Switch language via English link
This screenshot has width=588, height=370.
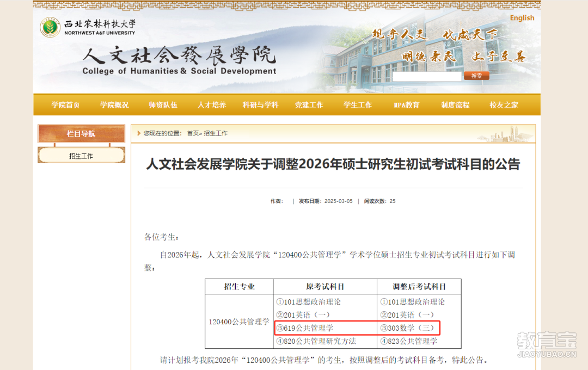522,18
